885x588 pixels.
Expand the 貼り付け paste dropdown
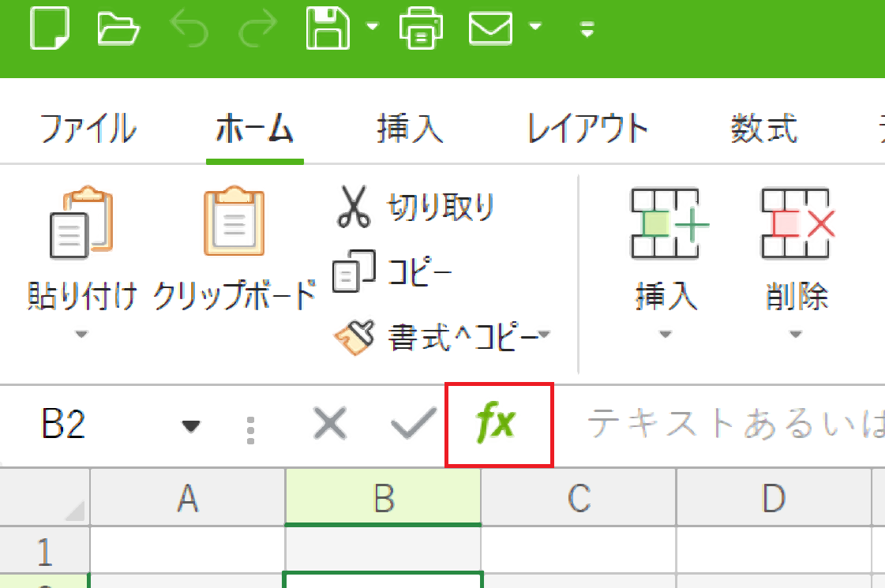click(x=81, y=335)
